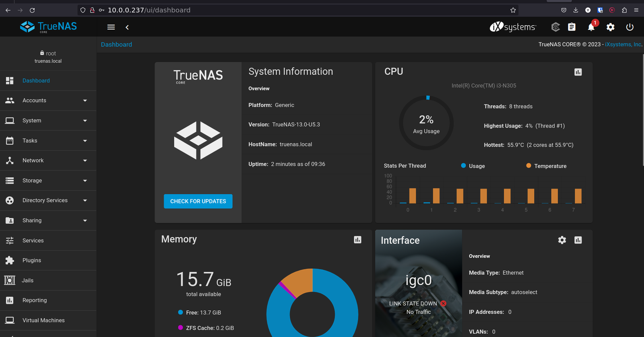Click the power icon

click(x=630, y=27)
